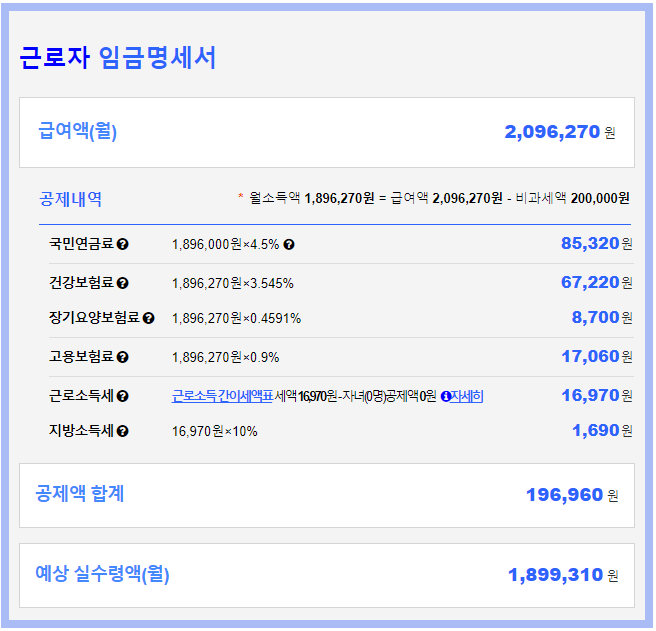Viewport: 656px width, 631px height.
Task: Click the 국민연금료 label
Action: (x=82, y=244)
